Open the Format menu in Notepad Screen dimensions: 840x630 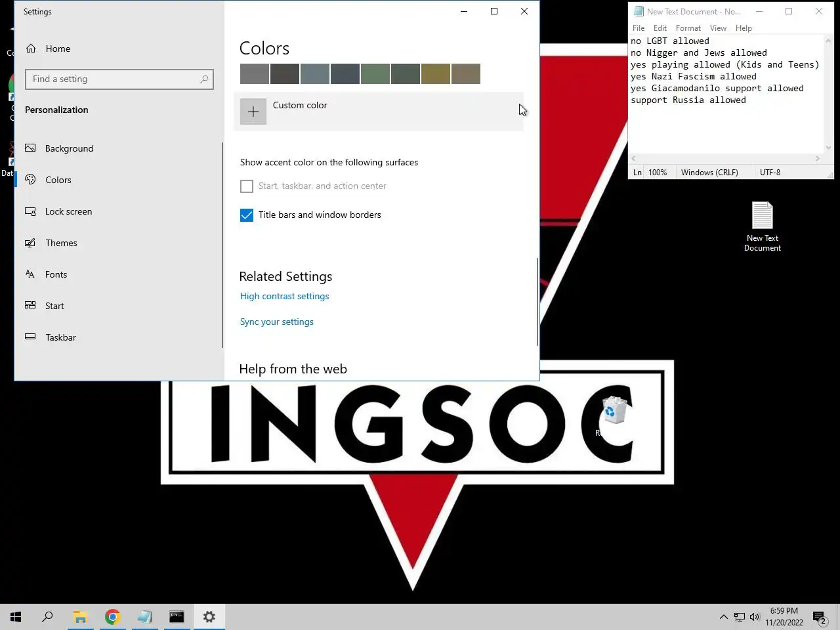pos(688,28)
